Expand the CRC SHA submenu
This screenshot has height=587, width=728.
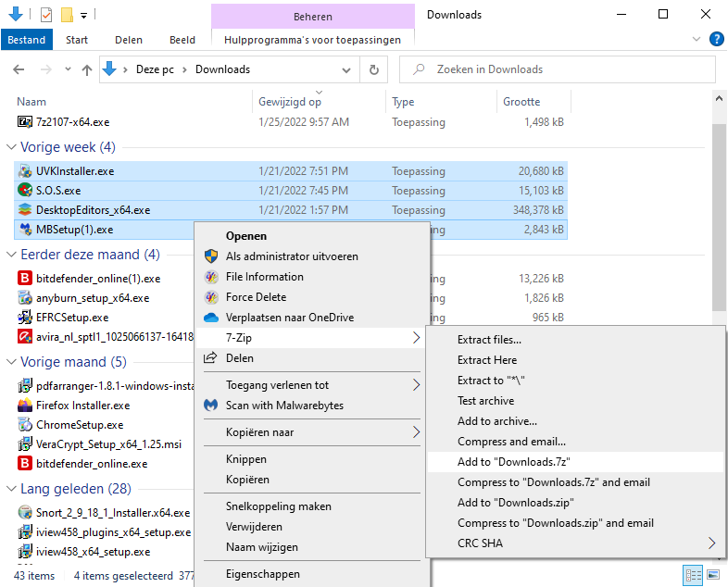[x=711, y=543]
